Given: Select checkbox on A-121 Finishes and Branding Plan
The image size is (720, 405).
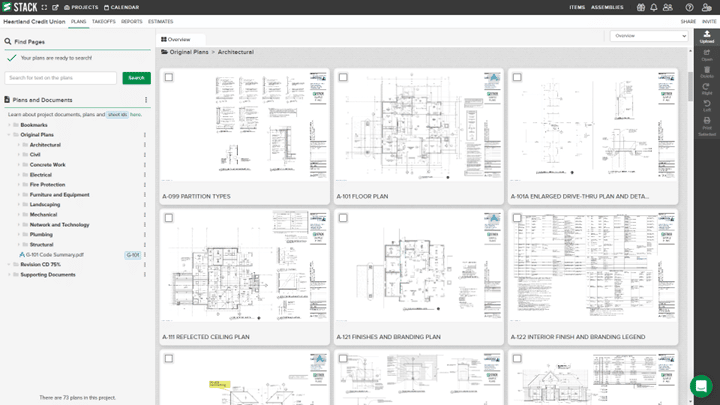Looking at the screenshot, I should (343, 218).
